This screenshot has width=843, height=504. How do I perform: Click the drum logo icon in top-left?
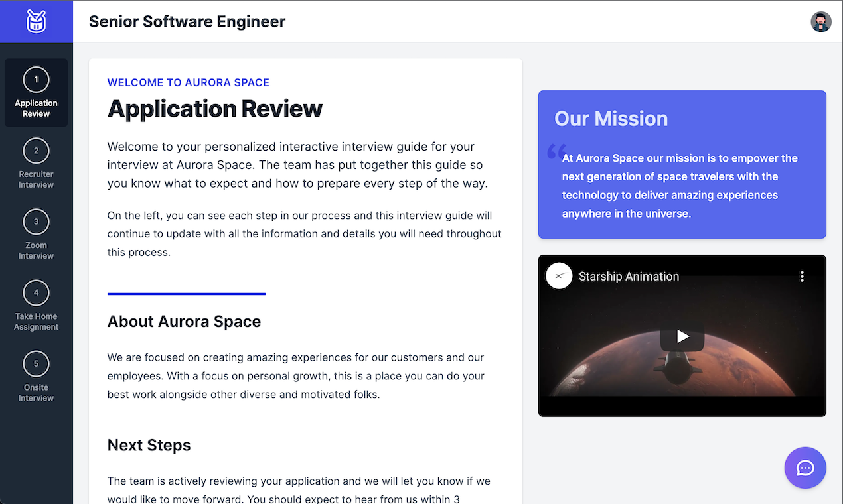[x=36, y=21]
